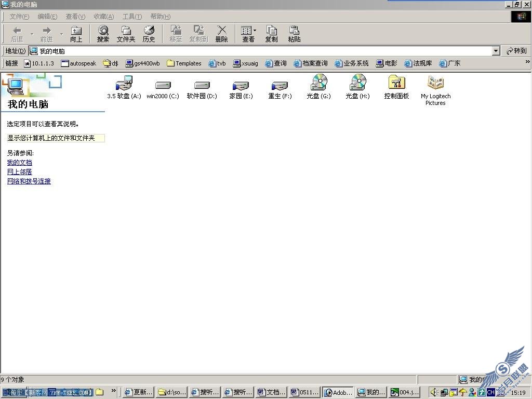Click the quick launch folder icon

pyautogui.click(x=99, y=392)
